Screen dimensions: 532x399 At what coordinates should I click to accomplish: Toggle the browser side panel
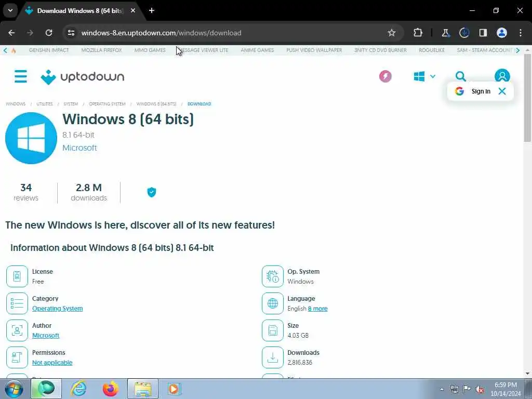(483, 33)
